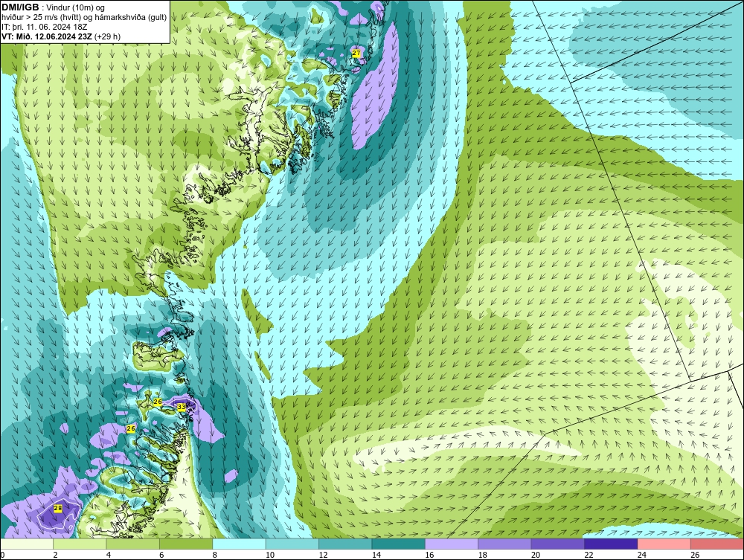The width and height of the screenshot is (744, 560).
Task: Click legend tick value 16
Action: 429,555
